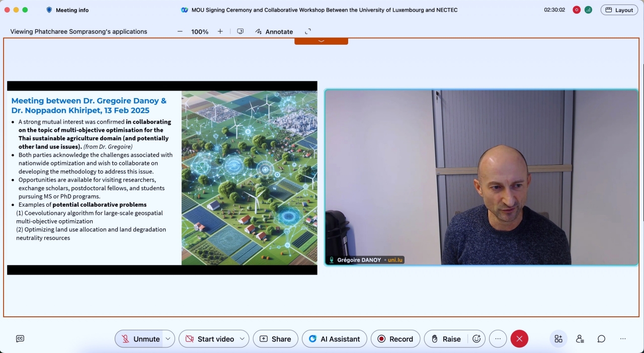Viewport: 644px width, 353px height.
Task: Open the participants panel
Action: (x=580, y=339)
